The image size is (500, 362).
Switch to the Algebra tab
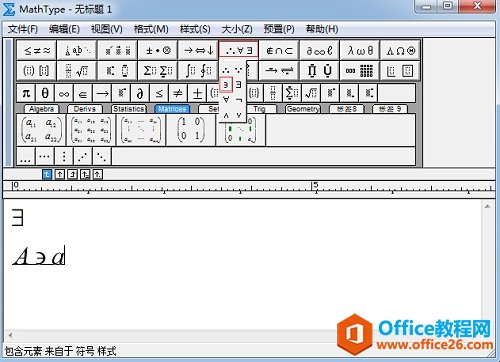41,109
